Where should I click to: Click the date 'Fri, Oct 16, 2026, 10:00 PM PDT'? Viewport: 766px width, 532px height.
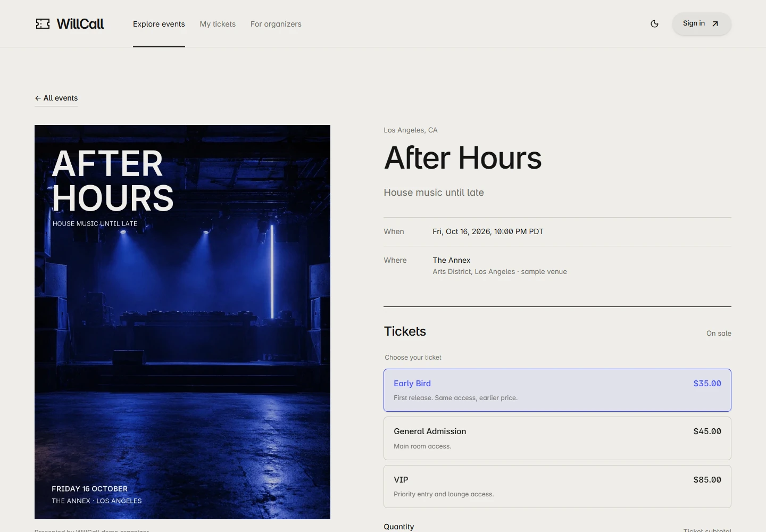488,231
